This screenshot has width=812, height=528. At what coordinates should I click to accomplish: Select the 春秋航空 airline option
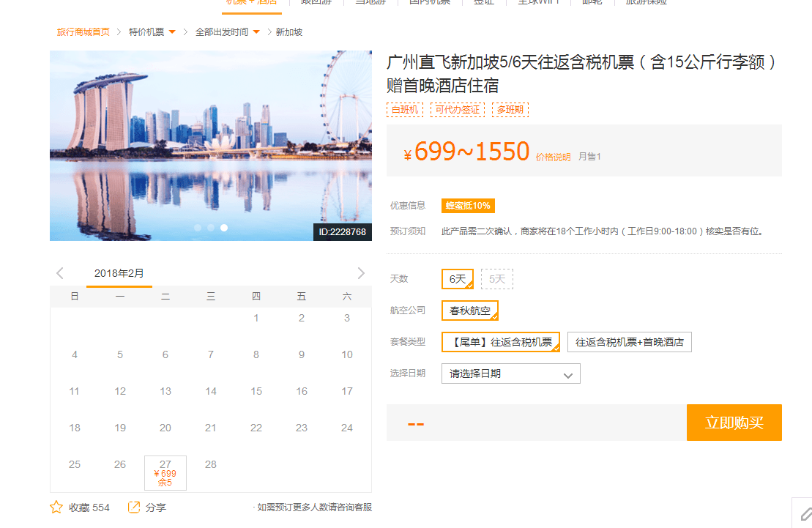tap(470, 311)
